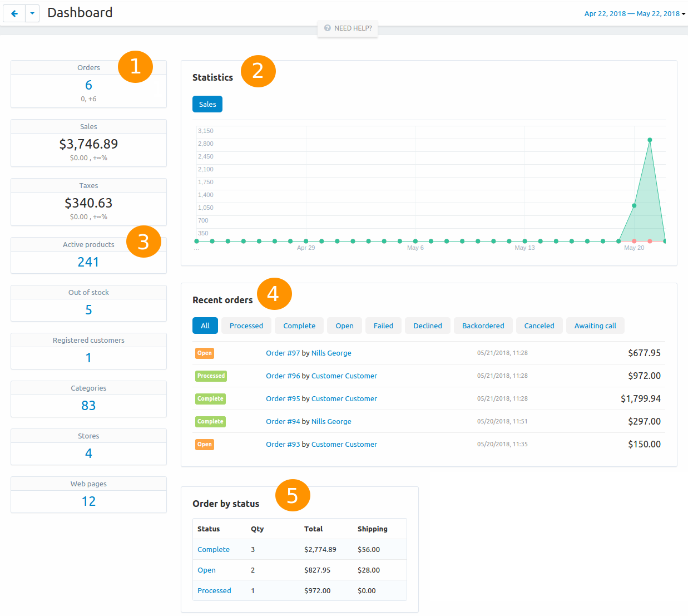Expand the back-button history dropdown caret

32,13
